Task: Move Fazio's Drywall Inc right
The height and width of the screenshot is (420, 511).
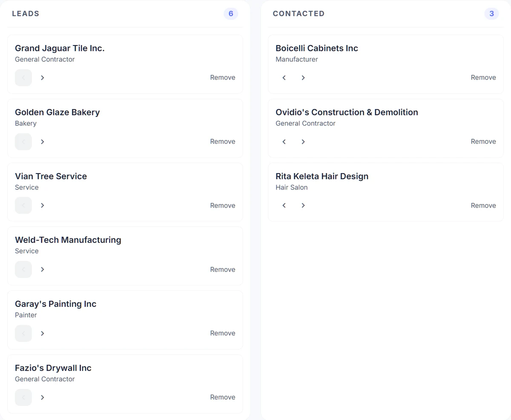Action: [43, 397]
